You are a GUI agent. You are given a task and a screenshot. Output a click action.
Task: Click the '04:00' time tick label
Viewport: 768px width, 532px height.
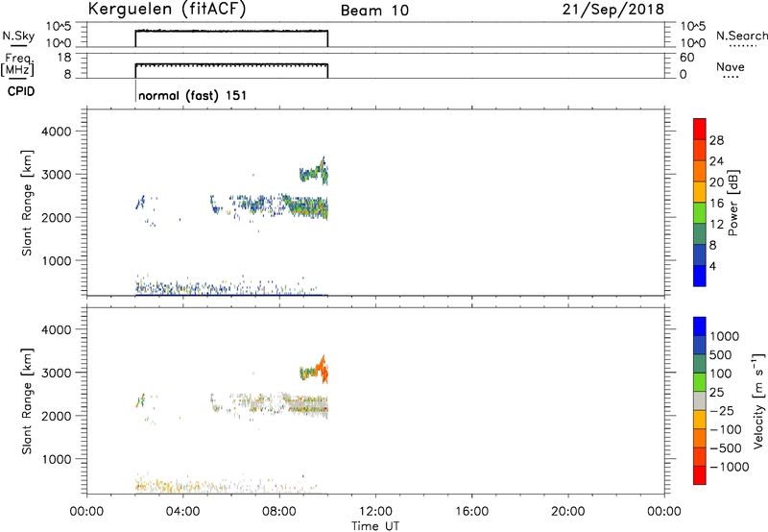click(x=182, y=512)
